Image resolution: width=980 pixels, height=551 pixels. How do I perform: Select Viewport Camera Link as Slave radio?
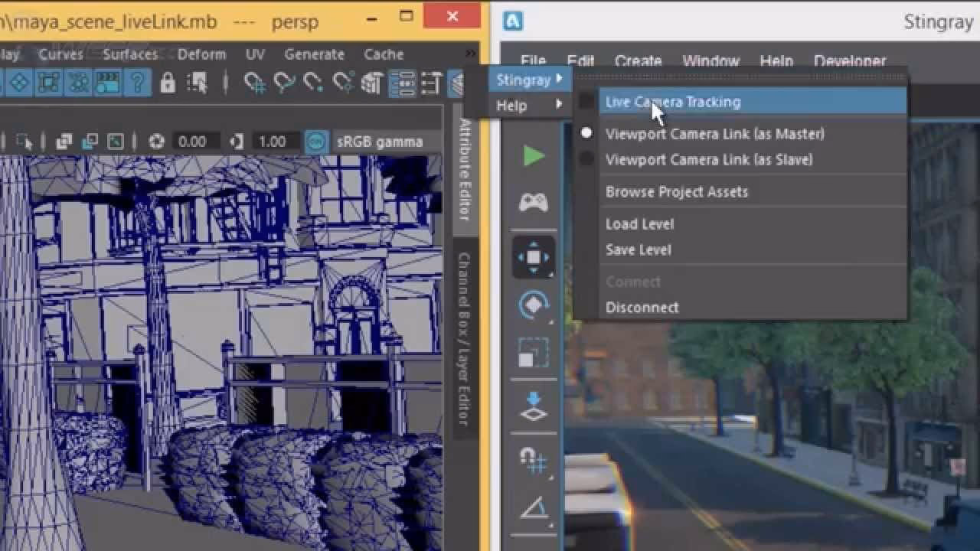coord(586,159)
